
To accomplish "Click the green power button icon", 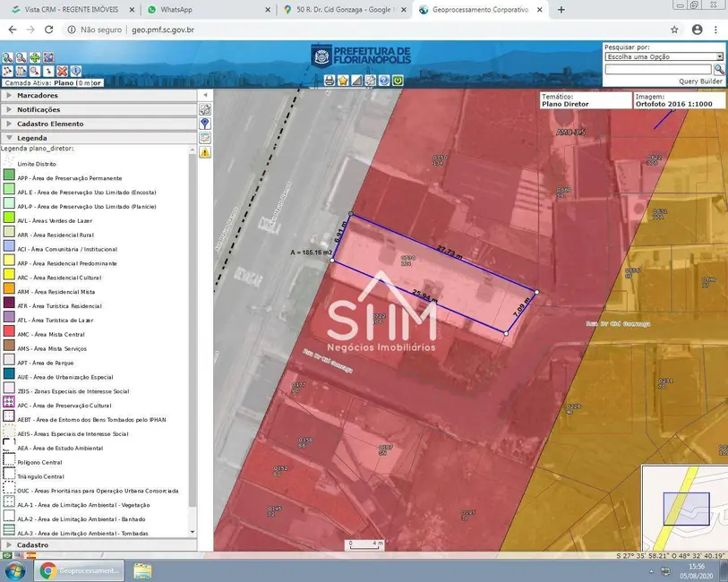I will coord(397,81).
